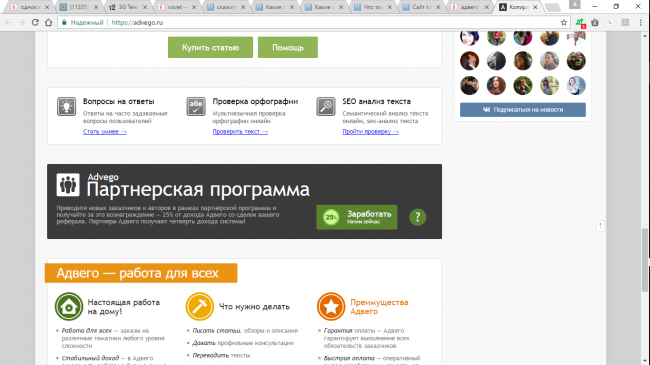This screenshot has width=650, height=365.
Task: Click the Купить статью button
Action: pos(210,47)
